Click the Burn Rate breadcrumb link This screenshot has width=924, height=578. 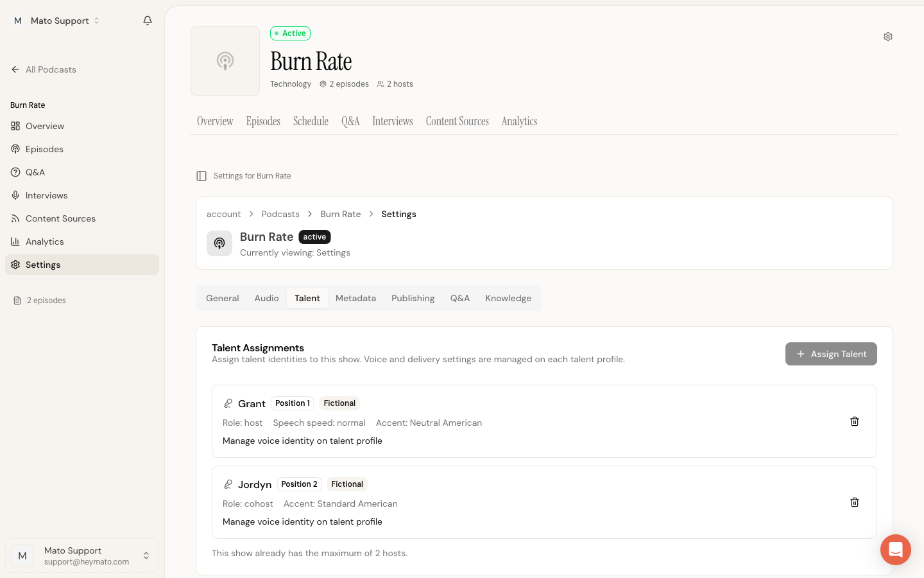coord(340,214)
